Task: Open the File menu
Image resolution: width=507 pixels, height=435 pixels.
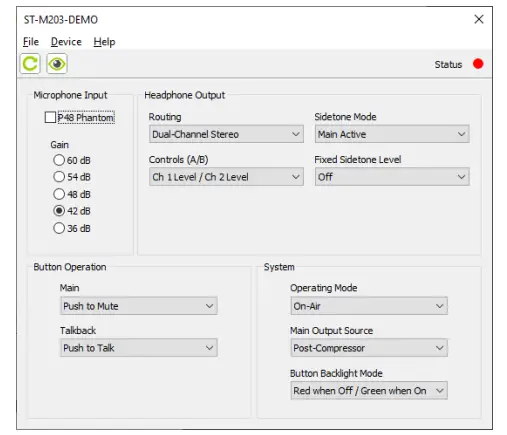Action: 31,42
